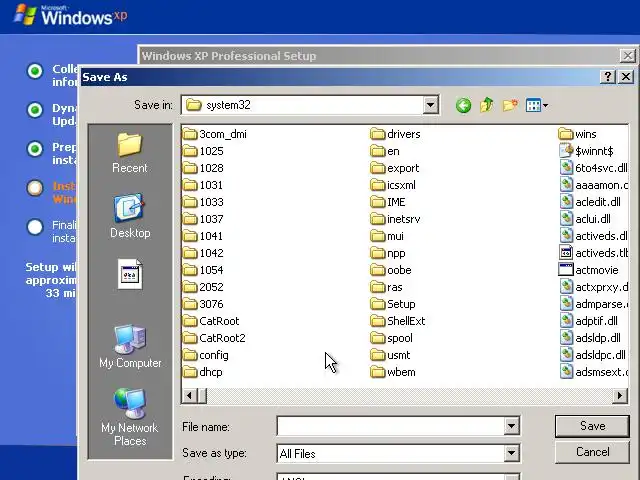
Task: Select the npp folder
Action: [x=388, y=253]
